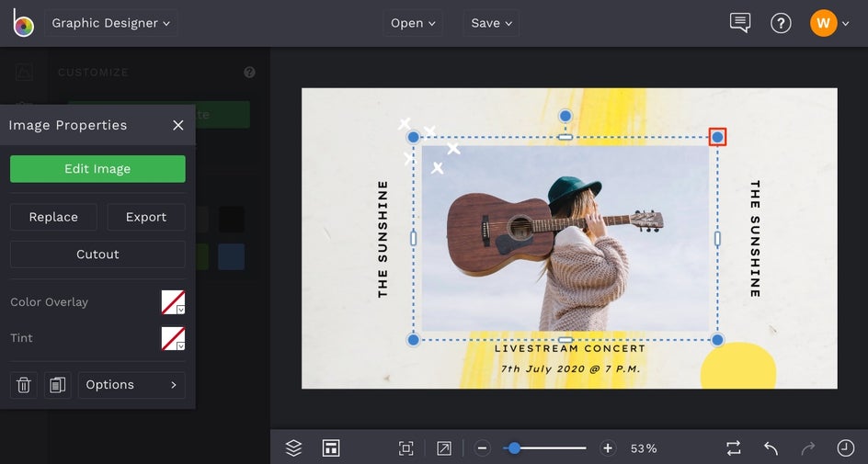Select the yellow circle shape
Viewport: 868px width, 464px height.
738,366
